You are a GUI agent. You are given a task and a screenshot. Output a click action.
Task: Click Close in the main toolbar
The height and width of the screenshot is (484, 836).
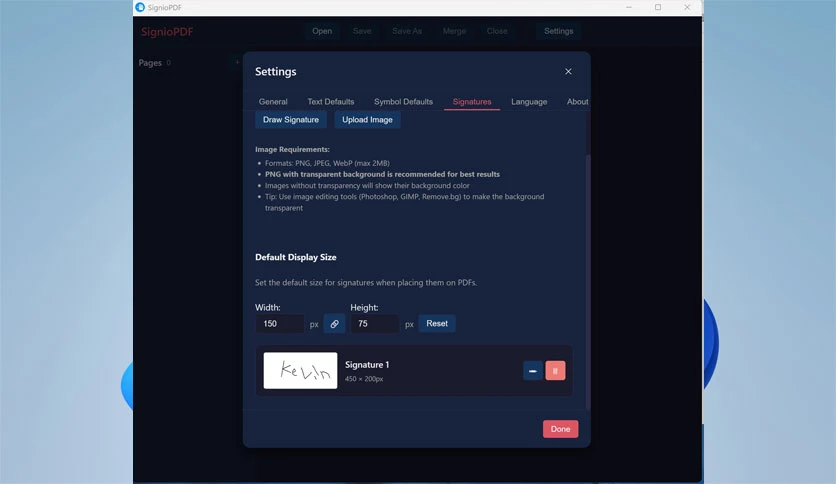tap(497, 31)
